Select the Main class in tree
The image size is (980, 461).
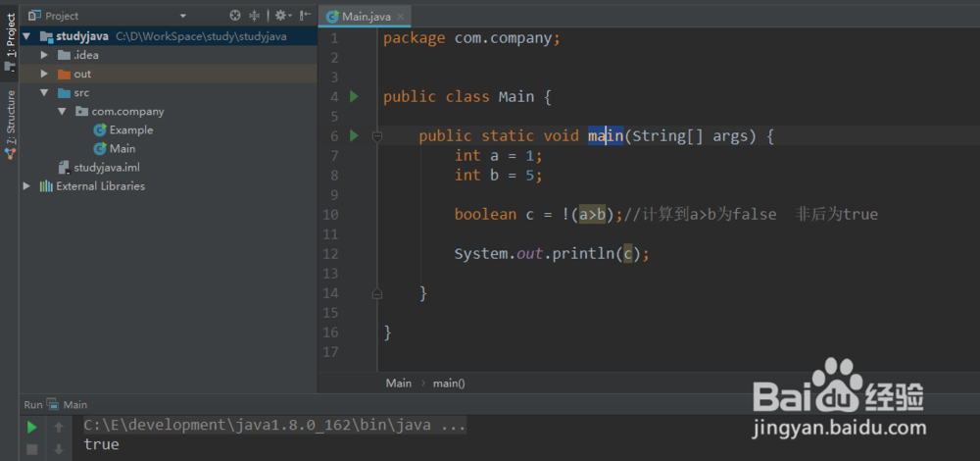click(115, 149)
